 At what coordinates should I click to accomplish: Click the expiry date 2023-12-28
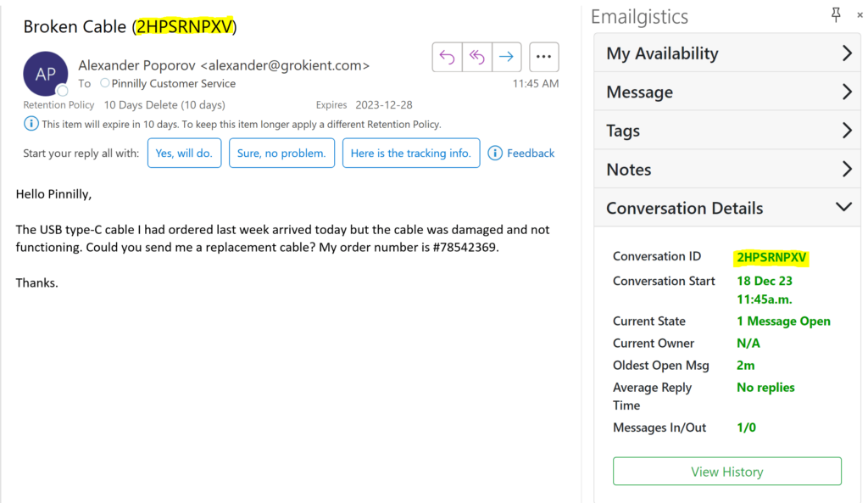[384, 104]
